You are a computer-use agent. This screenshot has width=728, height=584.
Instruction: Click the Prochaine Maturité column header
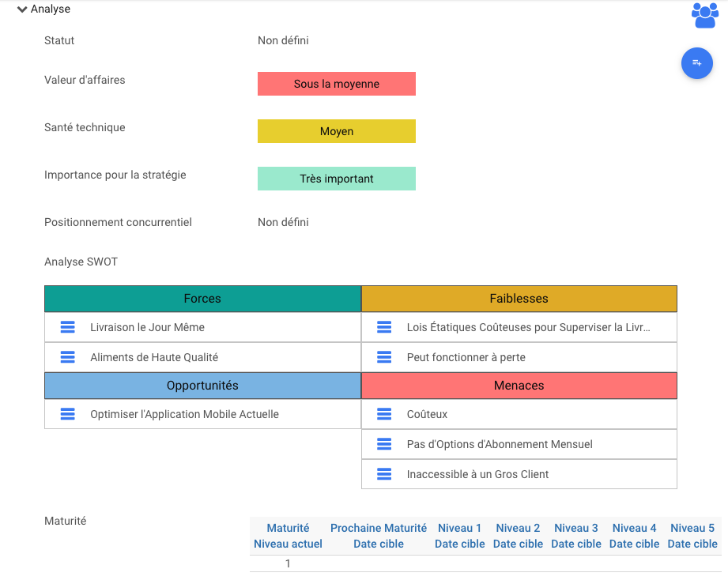(379, 536)
